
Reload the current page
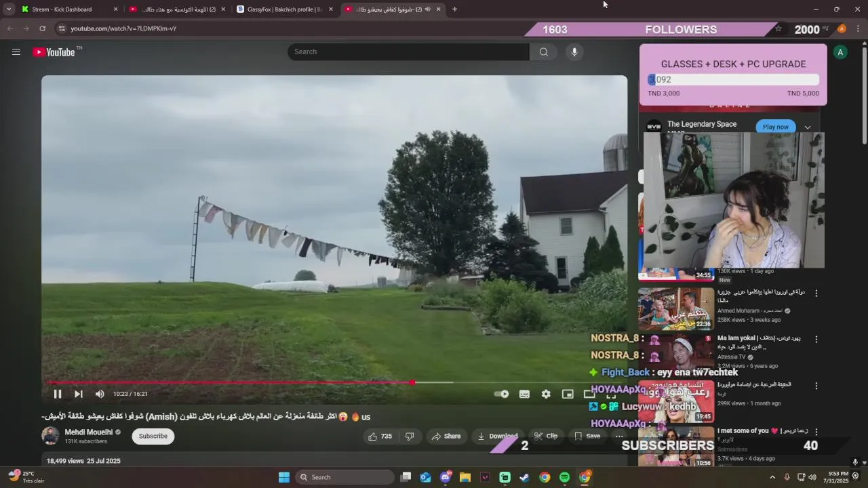coord(42,28)
